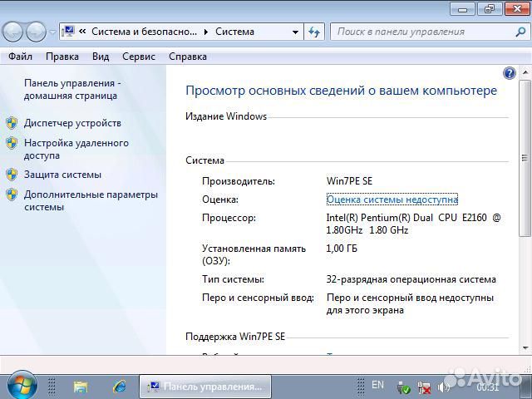Open the Вид menu
This screenshot has width=532, height=399.
pyautogui.click(x=101, y=57)
